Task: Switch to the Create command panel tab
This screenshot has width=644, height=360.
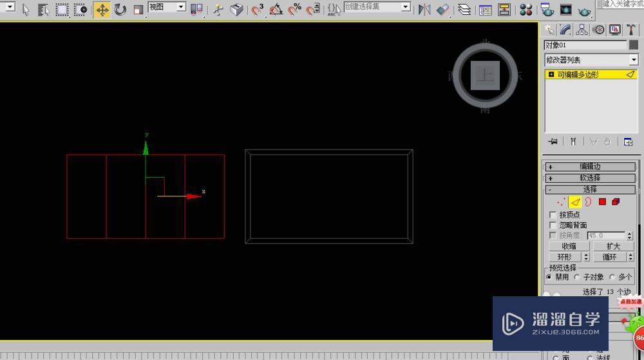Action: pos(549,30)
